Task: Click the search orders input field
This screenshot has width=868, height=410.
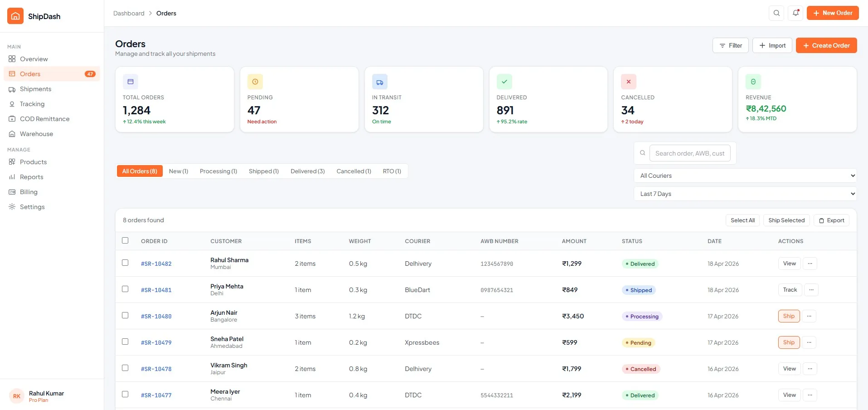Action: coord(690,153)
